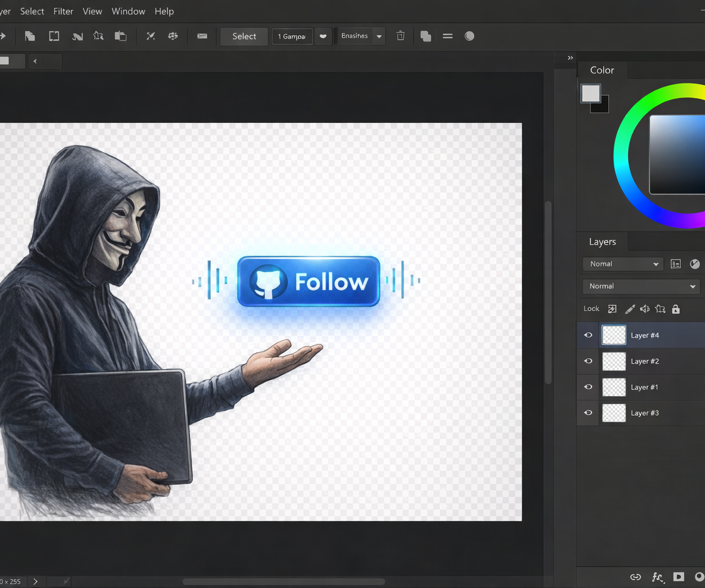
Task: Click the circle icon at toolbar end
Action: click(470, 36)
